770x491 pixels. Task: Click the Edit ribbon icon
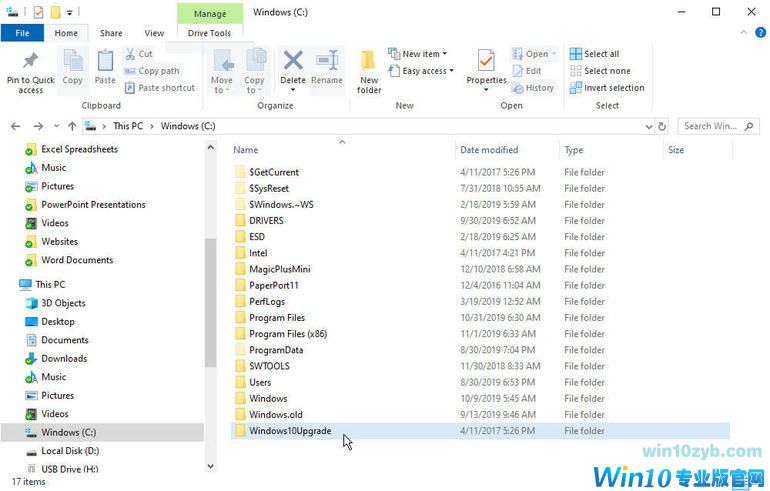coord(517,71)
